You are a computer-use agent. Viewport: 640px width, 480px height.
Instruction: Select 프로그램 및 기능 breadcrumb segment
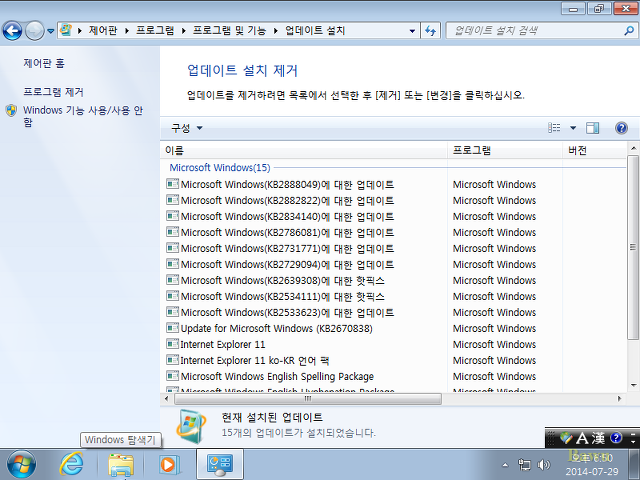pyautogui.click(x=229, y=31)
